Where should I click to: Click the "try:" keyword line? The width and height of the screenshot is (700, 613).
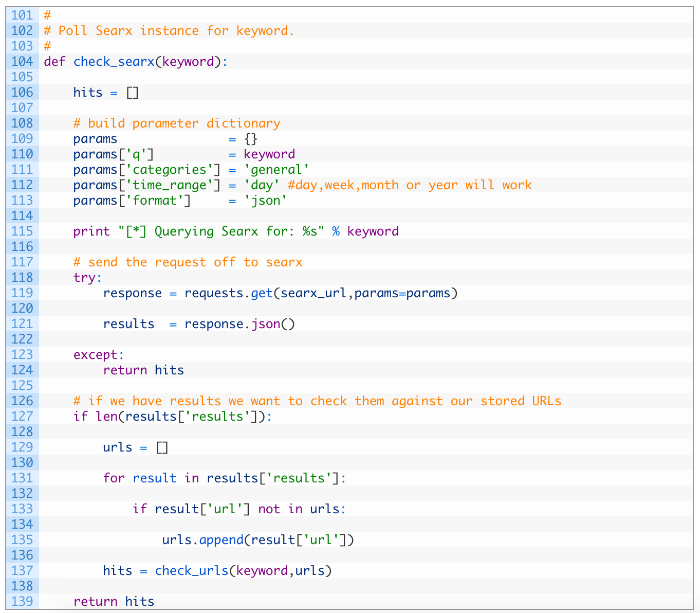(88, 278)
